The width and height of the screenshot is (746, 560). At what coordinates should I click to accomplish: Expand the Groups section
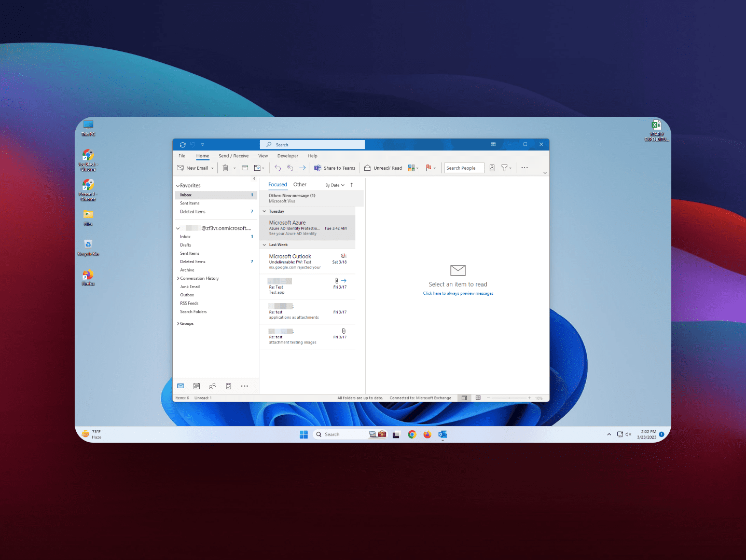178,324
